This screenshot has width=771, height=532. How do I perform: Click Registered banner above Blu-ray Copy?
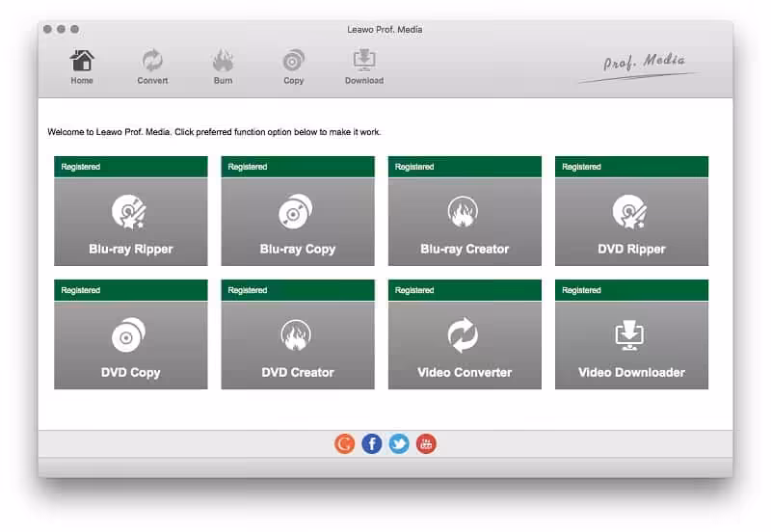(298, 167)
